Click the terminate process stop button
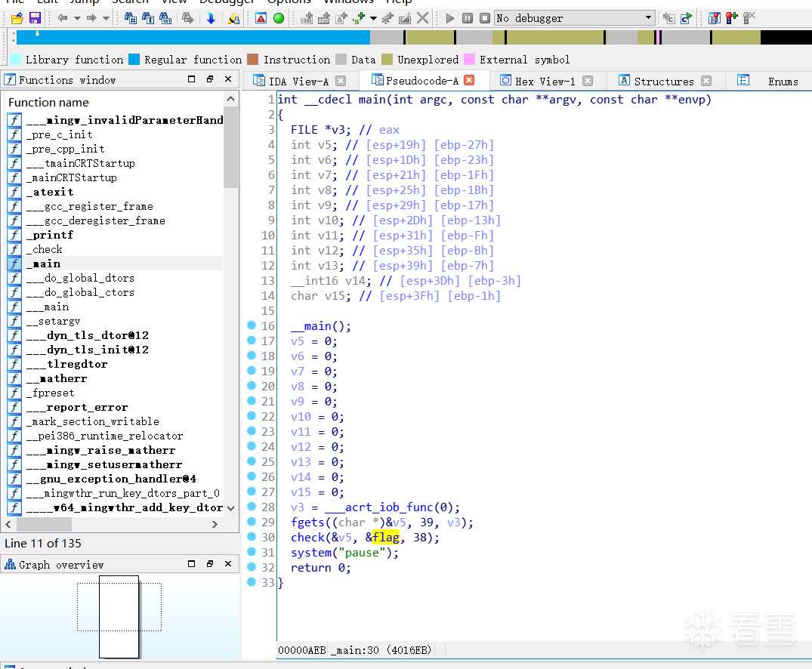Image resolution: width=812 pixels, height=669 pixels. (x=485, y=18)
